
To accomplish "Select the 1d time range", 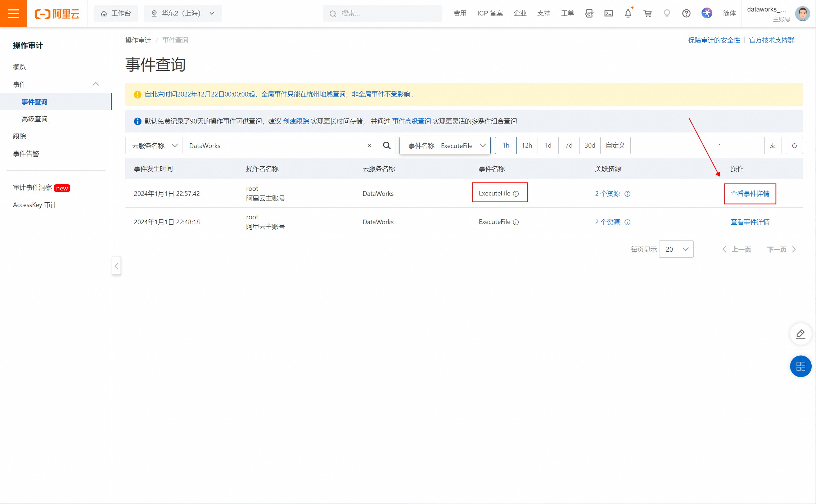I will [x=548, y=145].
